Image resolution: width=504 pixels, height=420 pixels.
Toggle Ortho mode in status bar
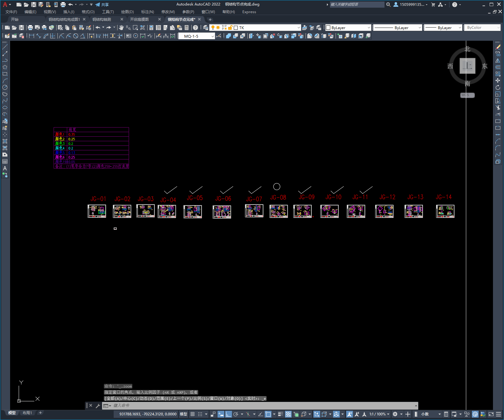[x=229, y=414]
